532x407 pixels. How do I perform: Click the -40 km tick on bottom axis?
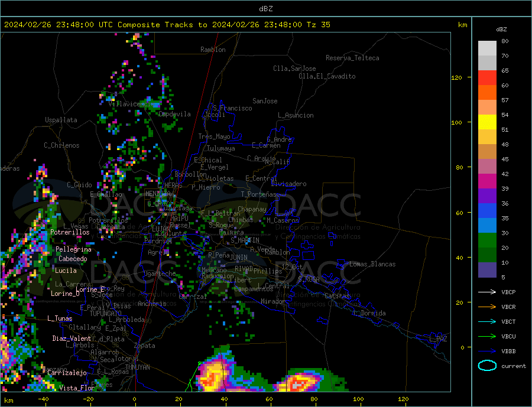tap(43, 399)
